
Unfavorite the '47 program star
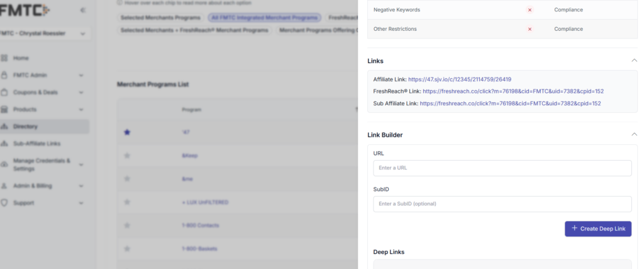tap(126, 132)
